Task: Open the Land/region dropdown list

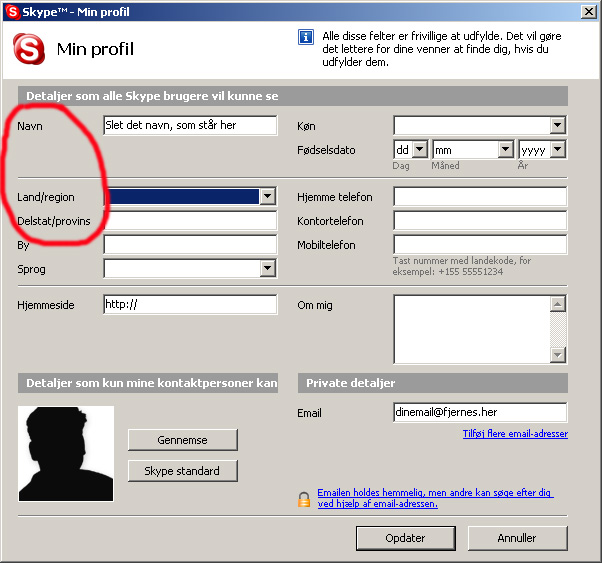Action: [x=267, y=196]
